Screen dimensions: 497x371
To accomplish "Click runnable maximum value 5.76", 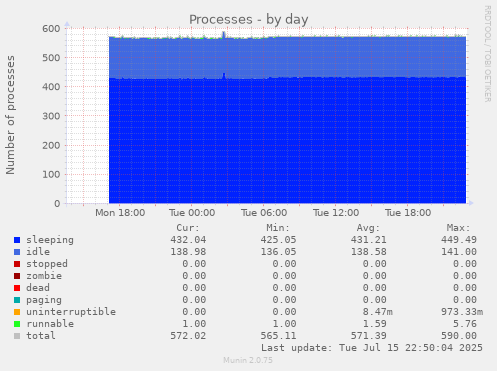I will click(465, 324).
